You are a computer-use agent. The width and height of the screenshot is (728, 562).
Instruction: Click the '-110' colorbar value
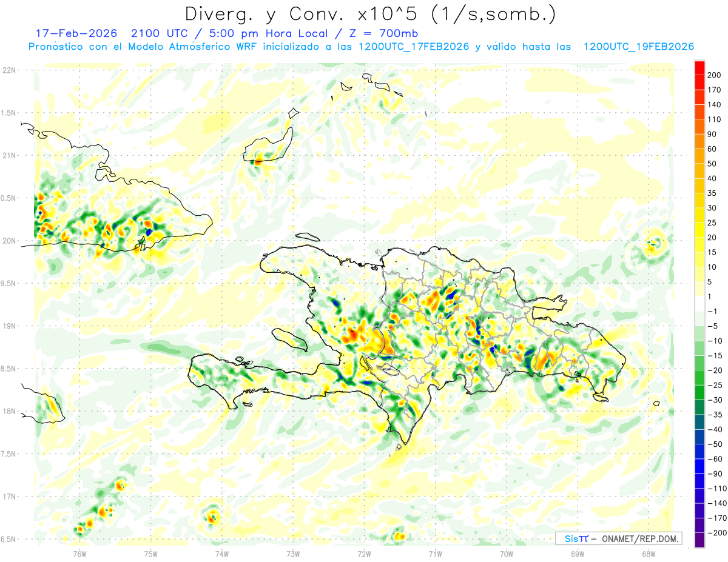716,489
